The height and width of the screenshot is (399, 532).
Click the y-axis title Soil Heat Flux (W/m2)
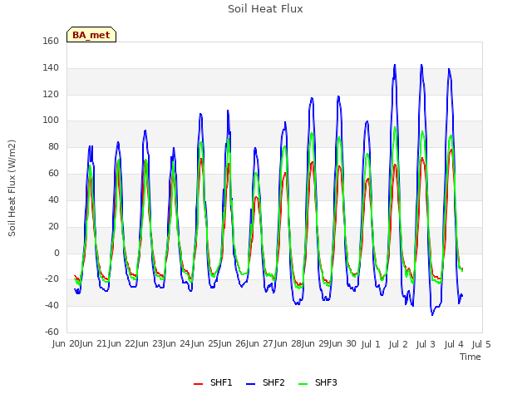tap(12, 188)
